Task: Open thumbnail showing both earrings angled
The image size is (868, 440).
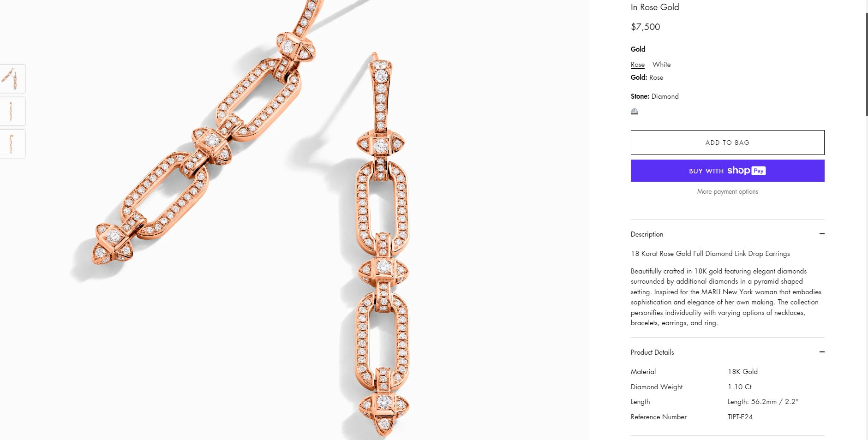Action: (12, 78)
